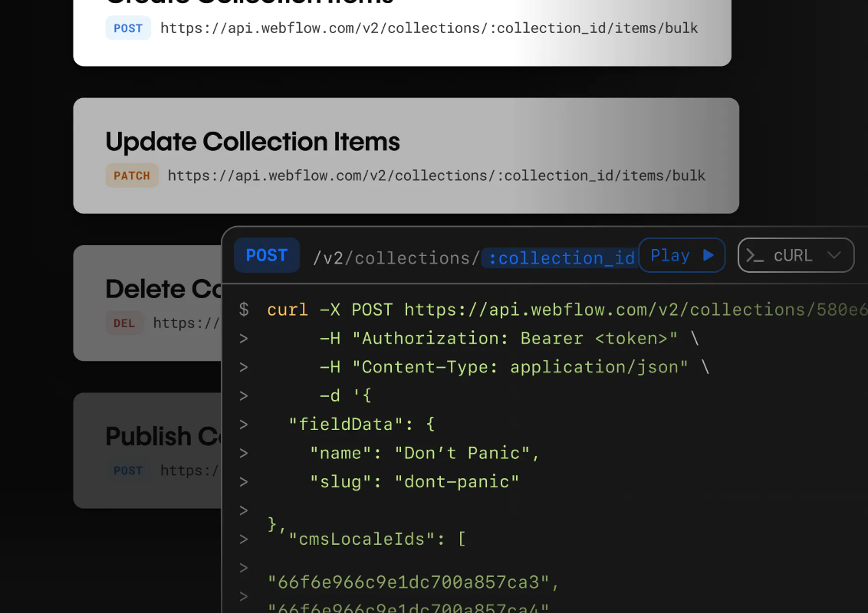Open the cURL language dropdown

click(x=796, y=255)
